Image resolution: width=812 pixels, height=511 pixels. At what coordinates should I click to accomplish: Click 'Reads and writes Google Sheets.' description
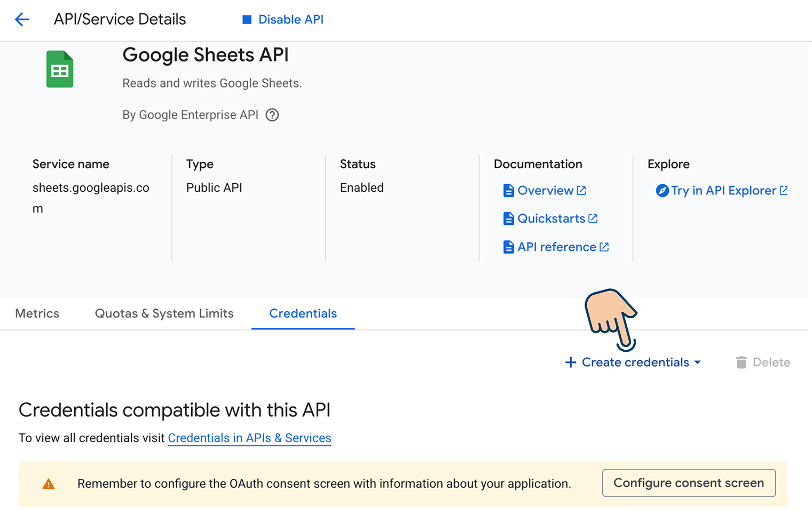212,83
